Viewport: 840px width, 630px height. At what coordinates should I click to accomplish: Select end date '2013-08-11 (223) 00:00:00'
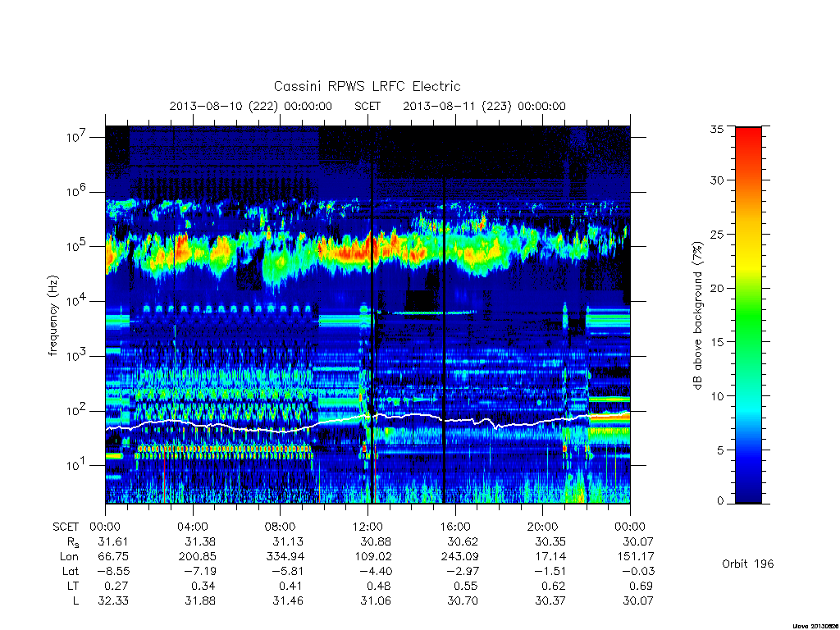pyautogui.click(x=484, y=106)
